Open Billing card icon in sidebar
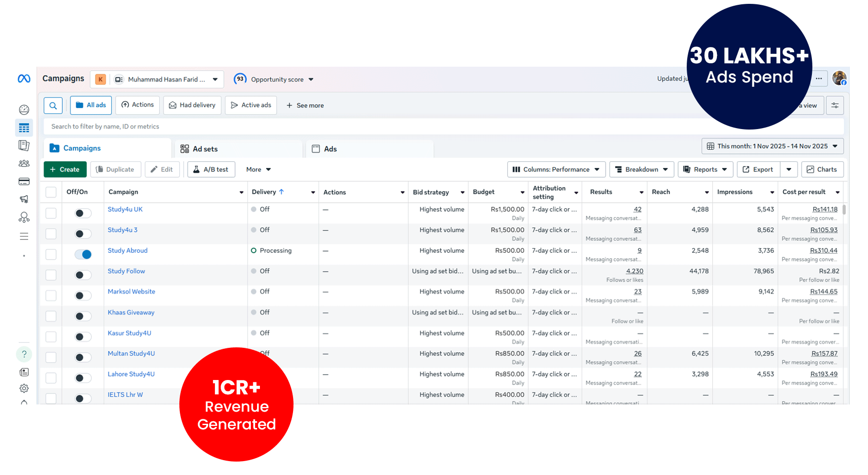868x475 pixels. [x=24, y=181]
